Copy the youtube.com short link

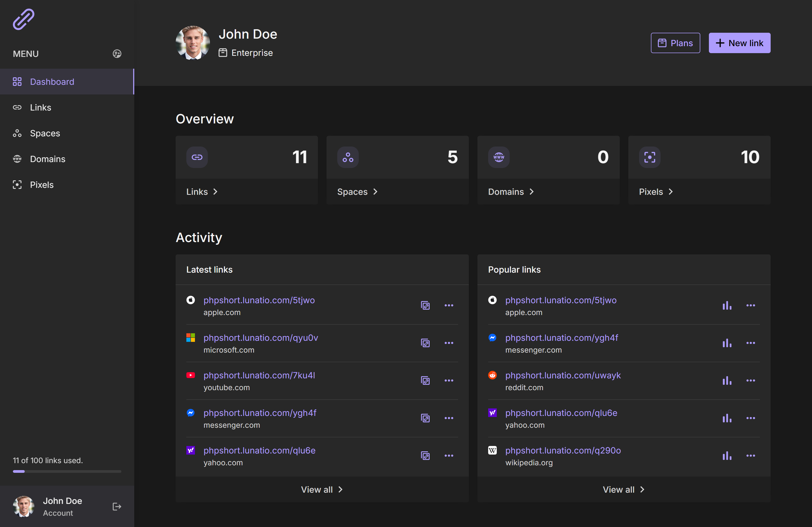pos(425,380)
